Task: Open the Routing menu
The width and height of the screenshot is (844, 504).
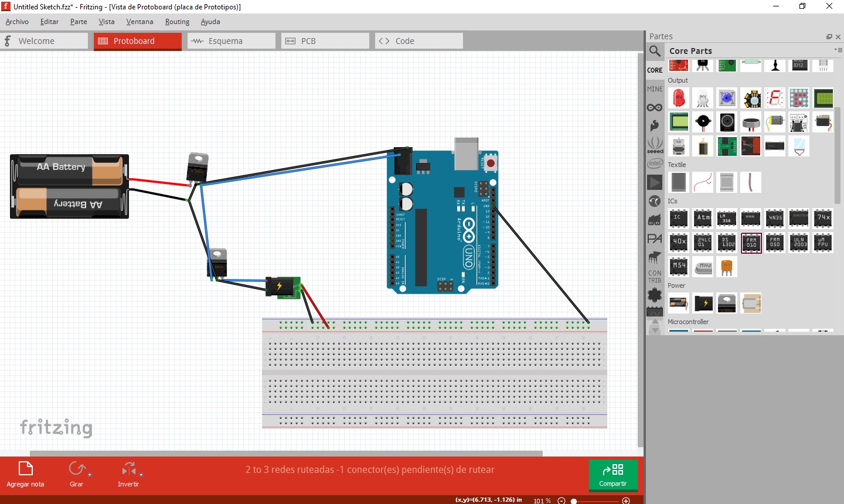Action: point(177,22)
